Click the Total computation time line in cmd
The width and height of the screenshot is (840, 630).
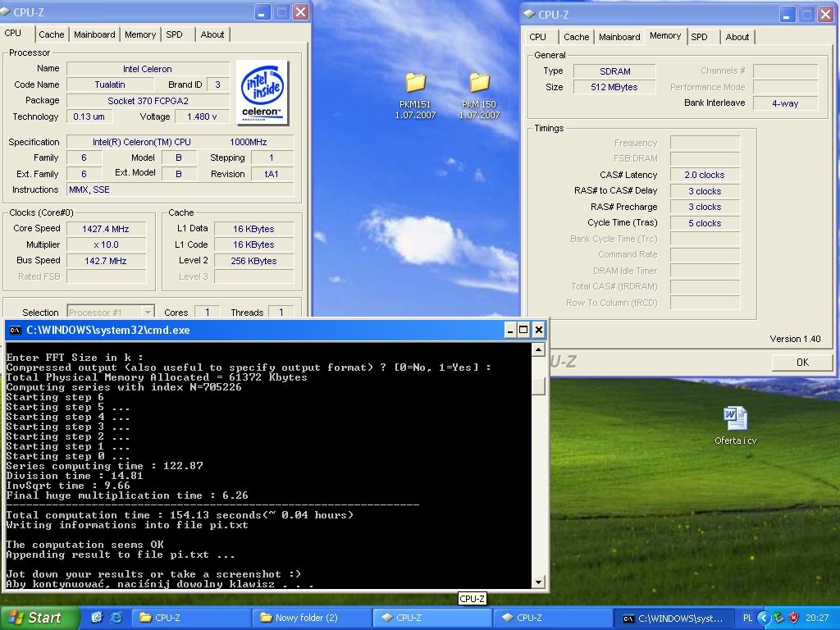click(180, 515)
